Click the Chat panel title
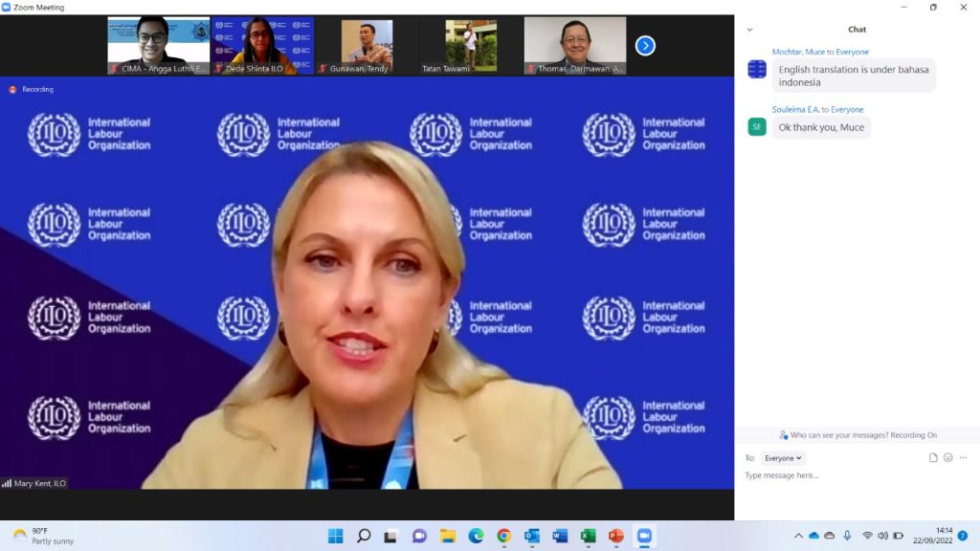 [x=857, y=30]
